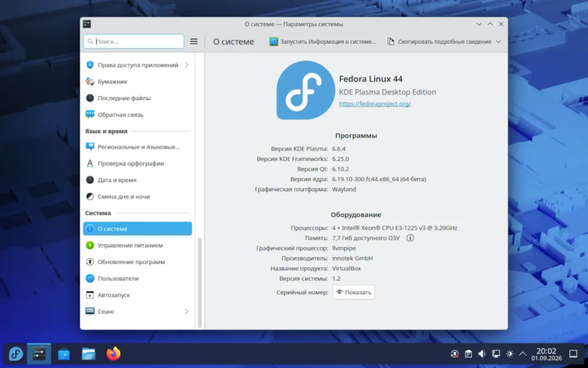Image resolution: width=588 pixels, height=368 pixels.
Task: Show hidden system tray icons arrow
Action: (523, 354)
